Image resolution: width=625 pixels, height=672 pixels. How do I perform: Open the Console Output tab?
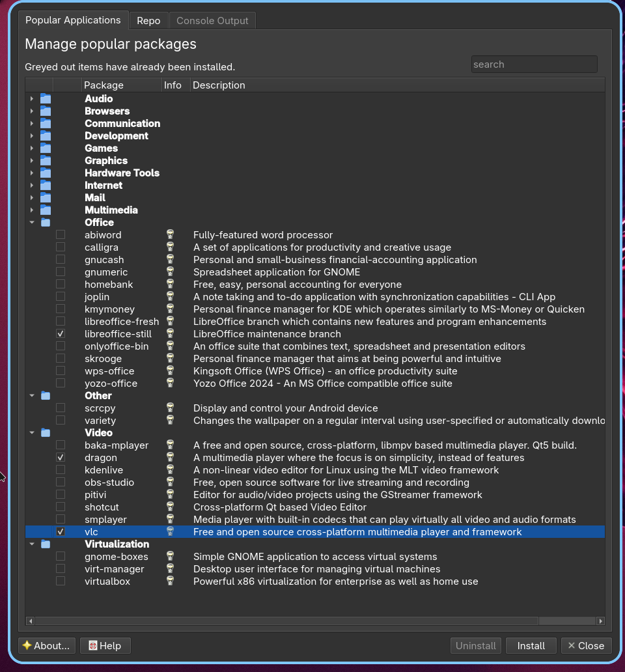coord(212,21)
